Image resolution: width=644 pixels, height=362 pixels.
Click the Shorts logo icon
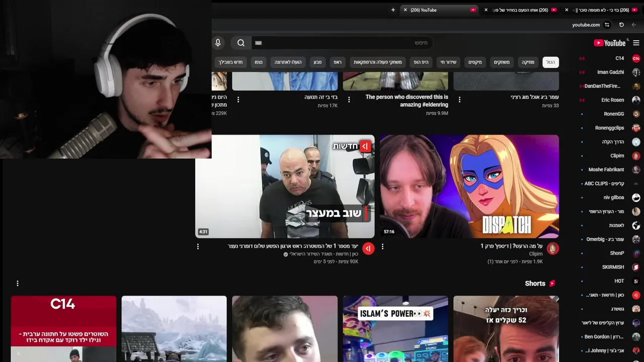coord(552,284)
